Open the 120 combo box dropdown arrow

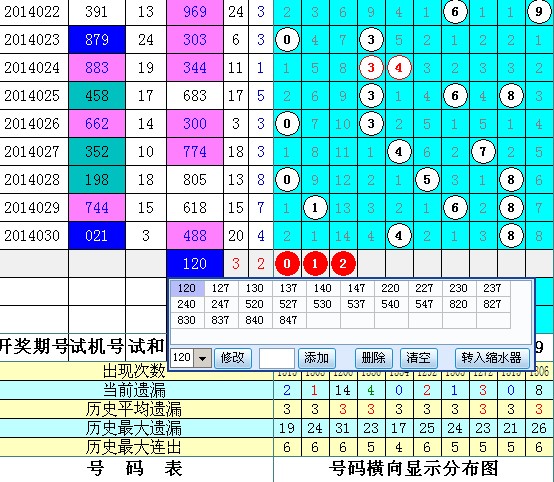coord(202,358)
